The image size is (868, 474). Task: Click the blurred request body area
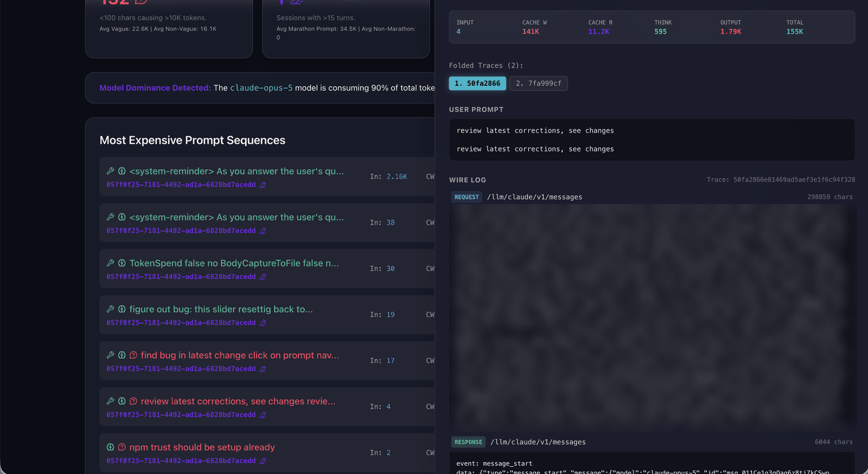(x=652, y=317)
